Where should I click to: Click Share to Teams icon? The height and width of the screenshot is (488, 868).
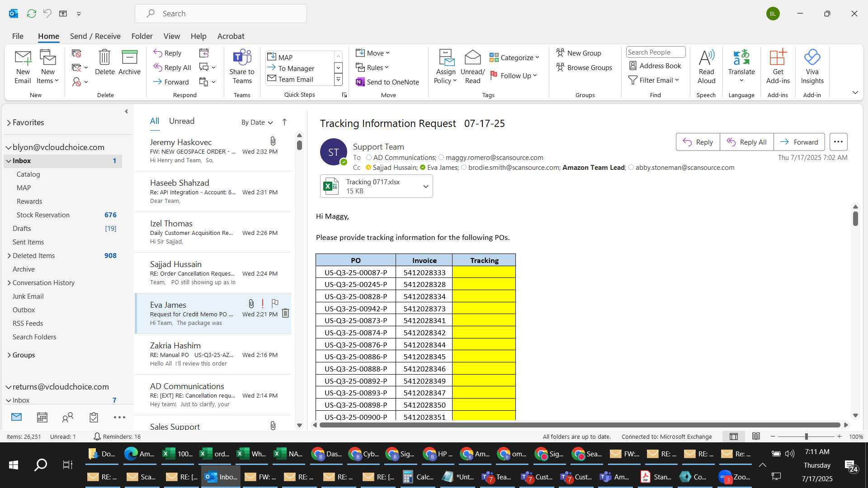point(242,67)
